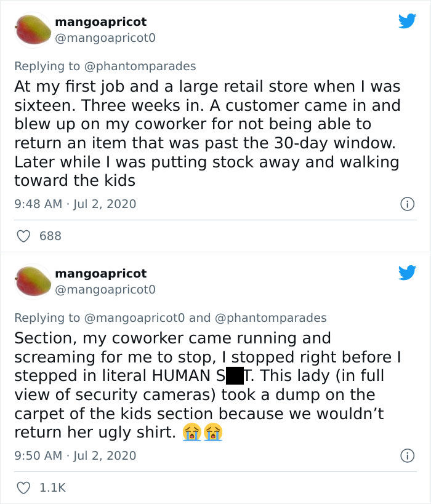The image size is (431, 504).
Task: Open the info icon on the first tweet
Action: click(x=408, y=204)
